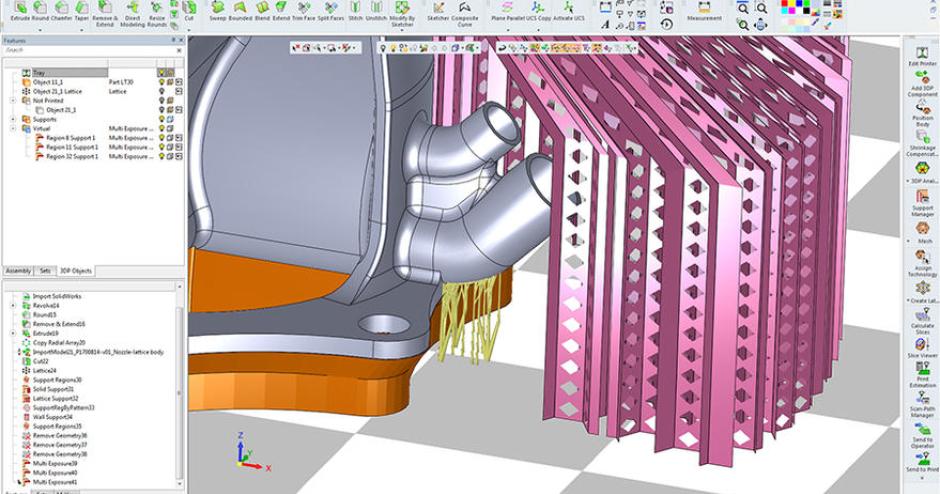Toggle visibility bulb for Tray row
Screen dimensions: 940x494
[x=161, y=73]
